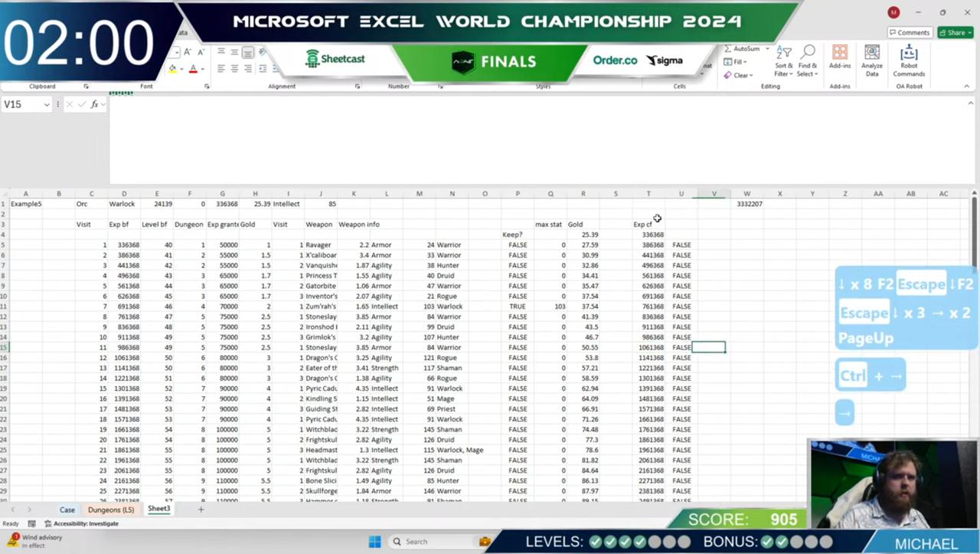
Task: Open the Clear eraser dropdown
Action: (739, 75)
